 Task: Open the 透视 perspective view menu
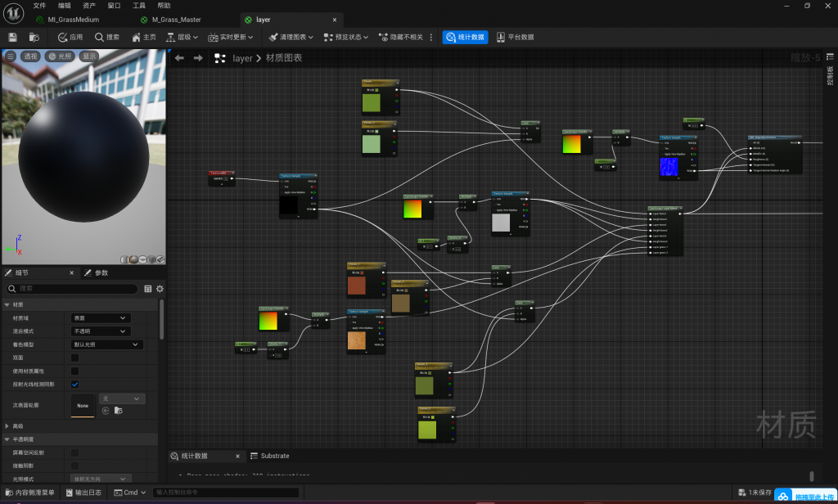click(x=30, y=56)
